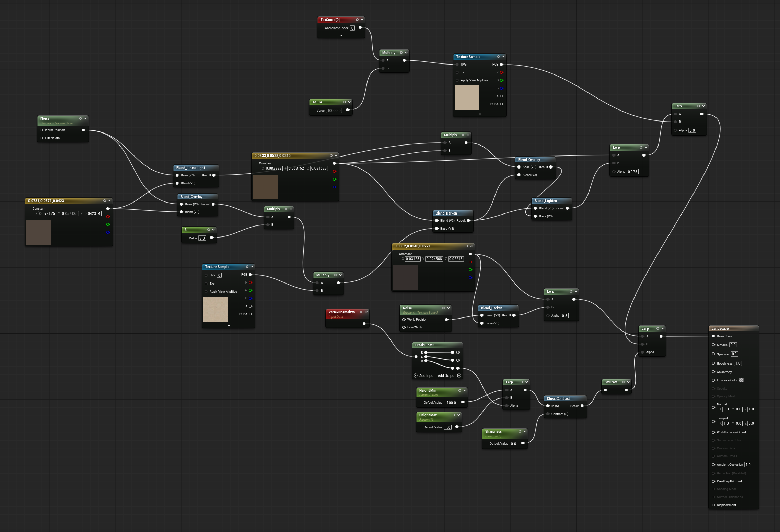The image size is (780, 532).
Task: Click the RGBA output pin on top Texture Sample
Action: coord(502,104)
